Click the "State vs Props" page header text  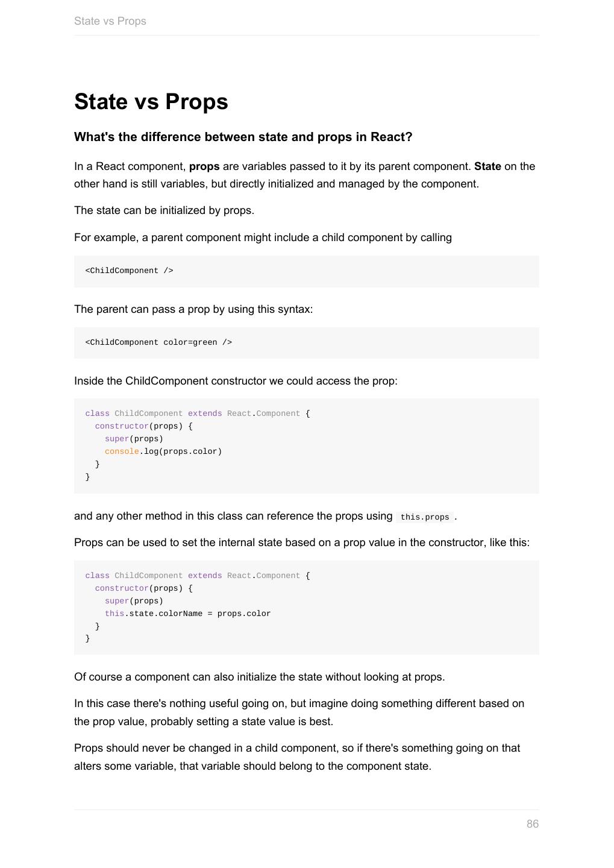[110, 21]
